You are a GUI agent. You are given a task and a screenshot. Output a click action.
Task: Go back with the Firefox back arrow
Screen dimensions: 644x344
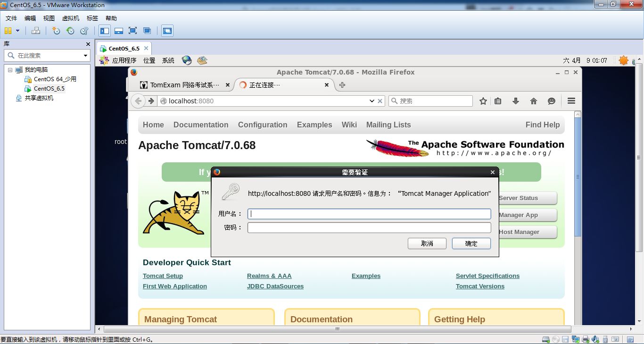(138, 101)
